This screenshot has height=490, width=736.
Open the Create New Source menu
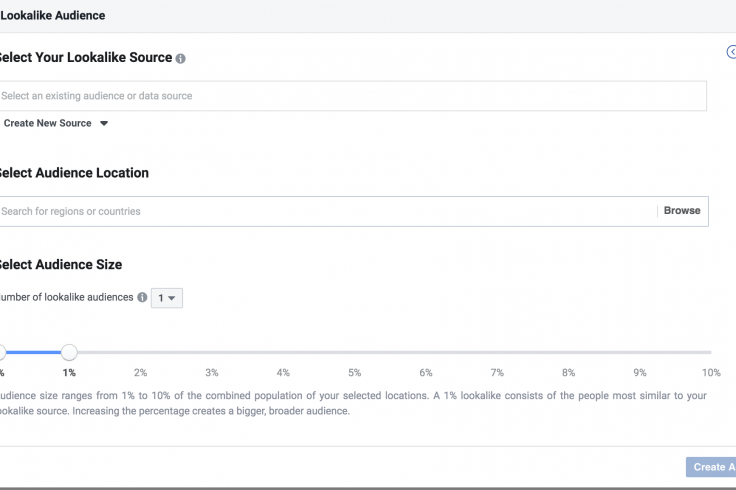55,123
